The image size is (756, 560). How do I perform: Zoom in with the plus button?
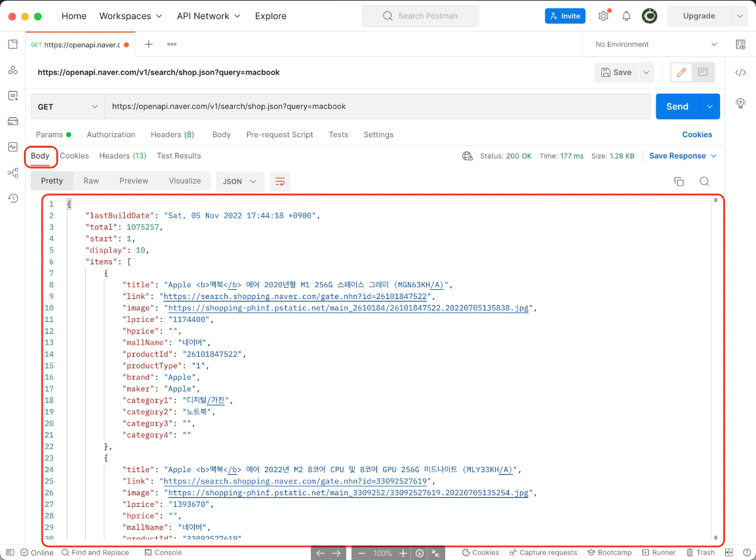(403, 553)
